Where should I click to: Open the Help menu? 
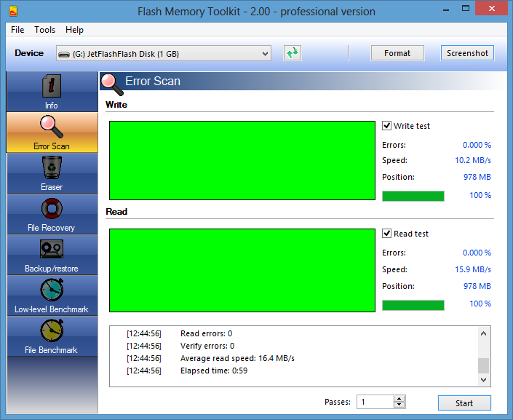coord(74,30)
